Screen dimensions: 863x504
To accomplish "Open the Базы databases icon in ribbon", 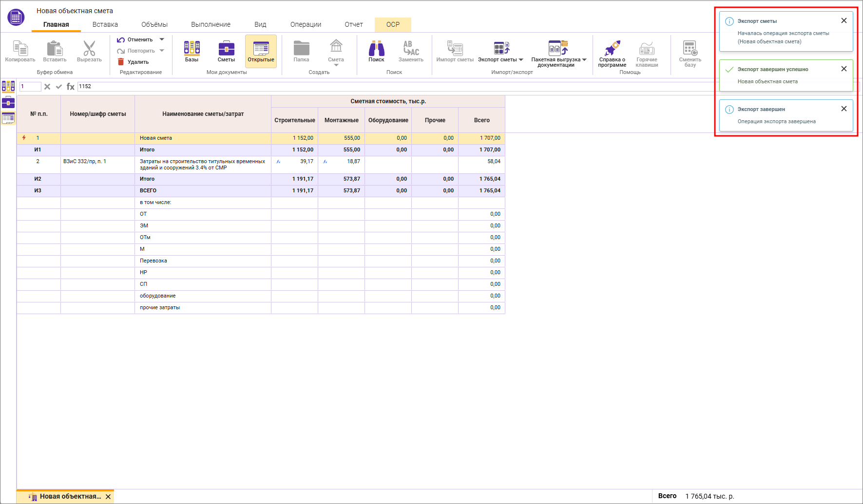I will [192, 49].
